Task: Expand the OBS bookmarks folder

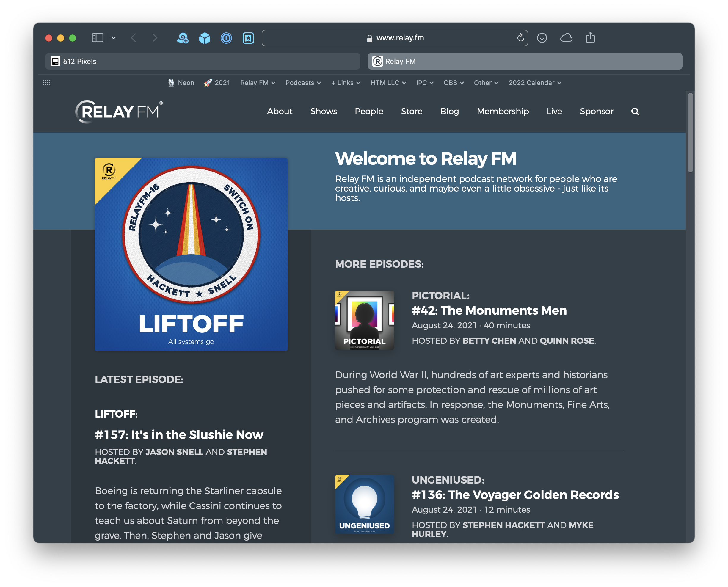Action: click(454, 83)
